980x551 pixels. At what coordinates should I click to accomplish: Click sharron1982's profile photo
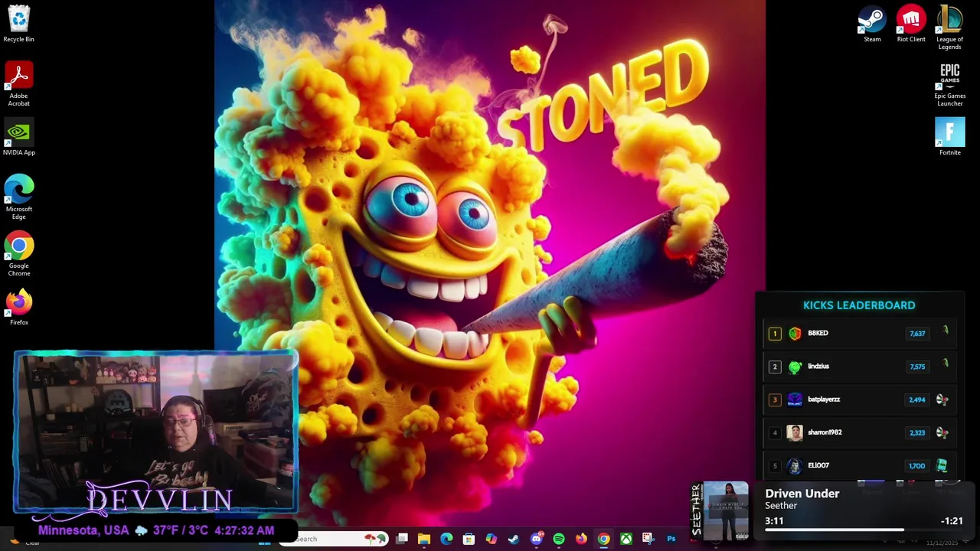(795, 432)
